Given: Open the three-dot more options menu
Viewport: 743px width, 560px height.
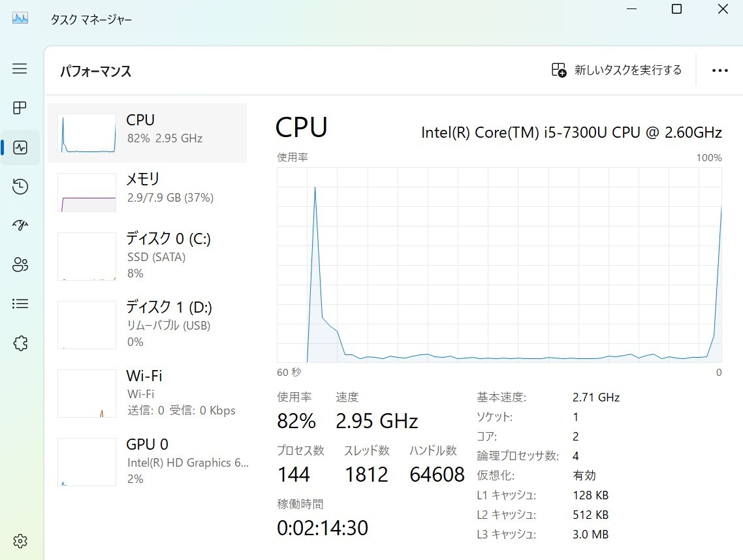Looking at the screenshot, I should click(719, 70).
